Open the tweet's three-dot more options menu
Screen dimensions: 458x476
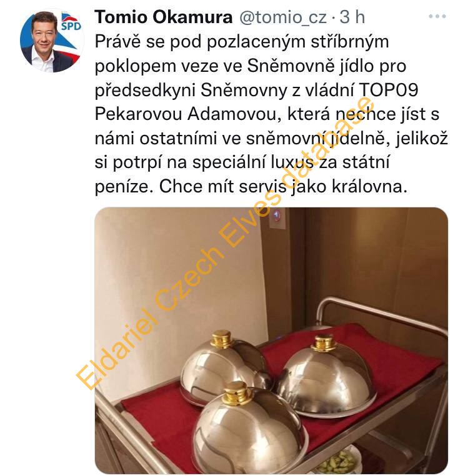click(437, 16)
